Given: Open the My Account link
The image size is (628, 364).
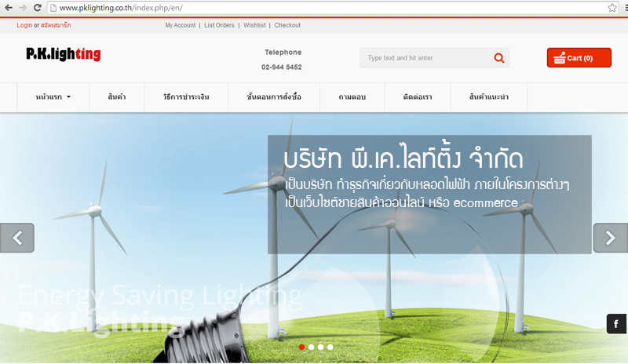Looking at the screenshot, I should (181, 25).
